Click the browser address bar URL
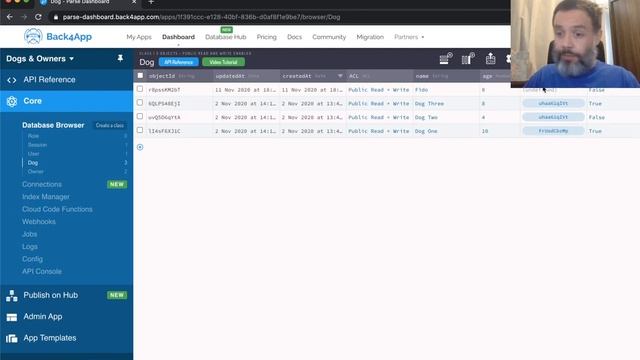 point(201,17)
